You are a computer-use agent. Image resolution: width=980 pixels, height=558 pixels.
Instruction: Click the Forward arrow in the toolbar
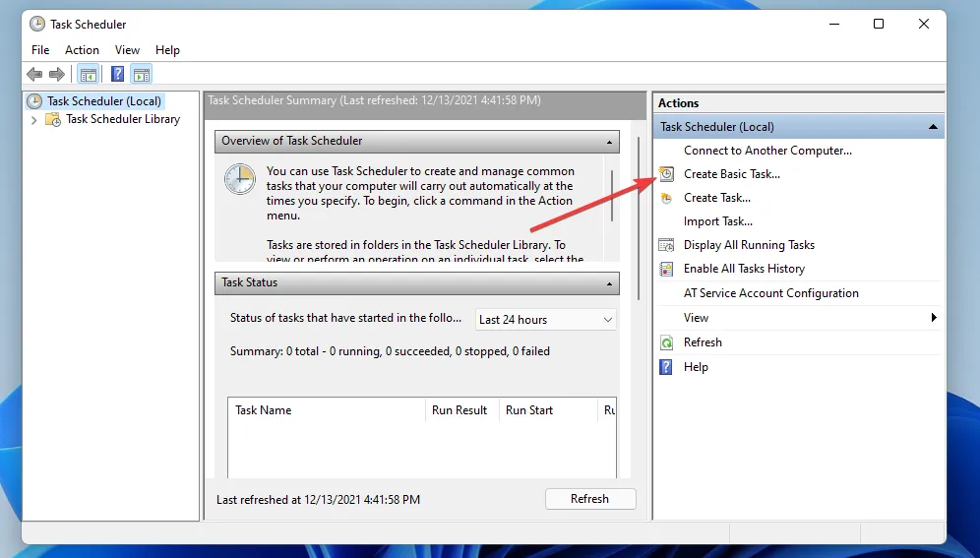point(57,75)
